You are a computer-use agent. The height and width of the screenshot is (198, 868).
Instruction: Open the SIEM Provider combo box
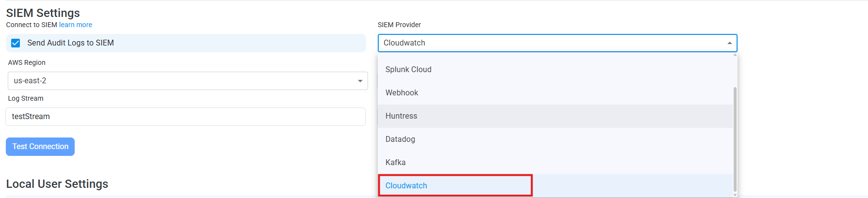click(557, 43)
